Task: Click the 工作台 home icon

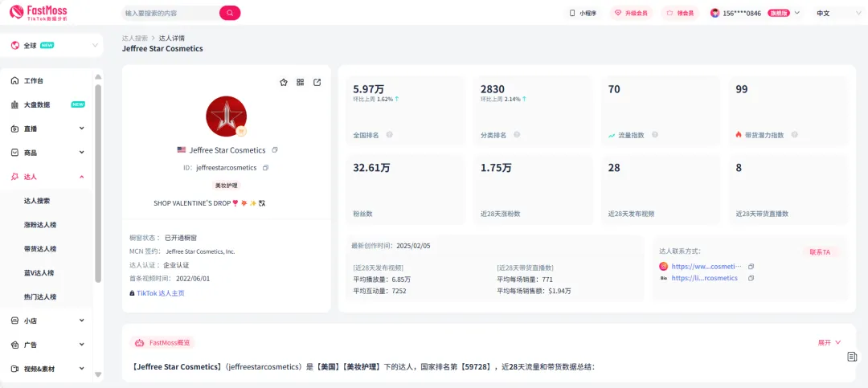Action: [15, 81]
